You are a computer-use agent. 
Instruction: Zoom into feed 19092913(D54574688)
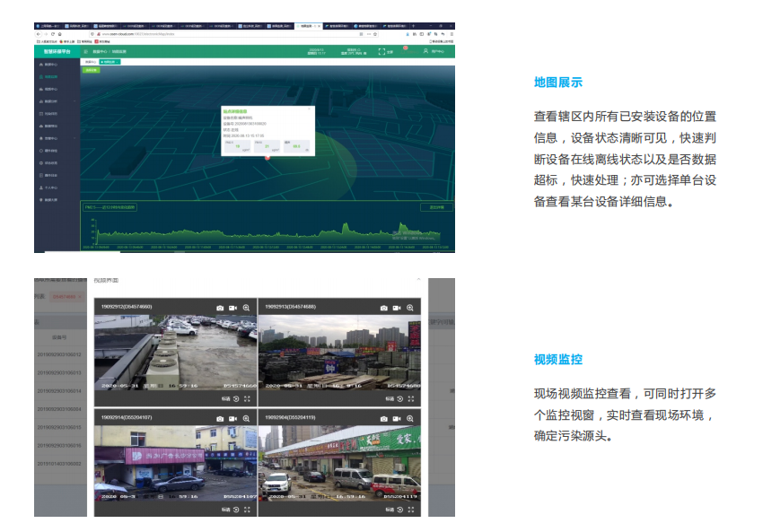click(410, 308)
